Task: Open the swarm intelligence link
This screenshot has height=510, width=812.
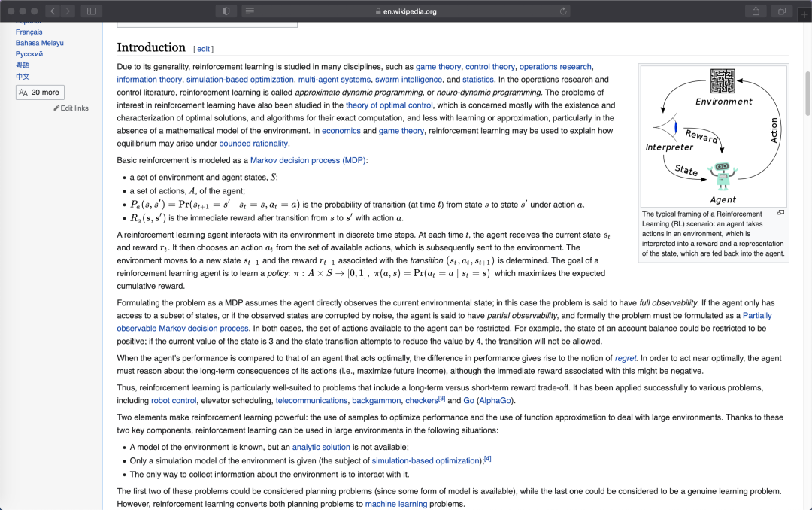Action: click(408, 80)
